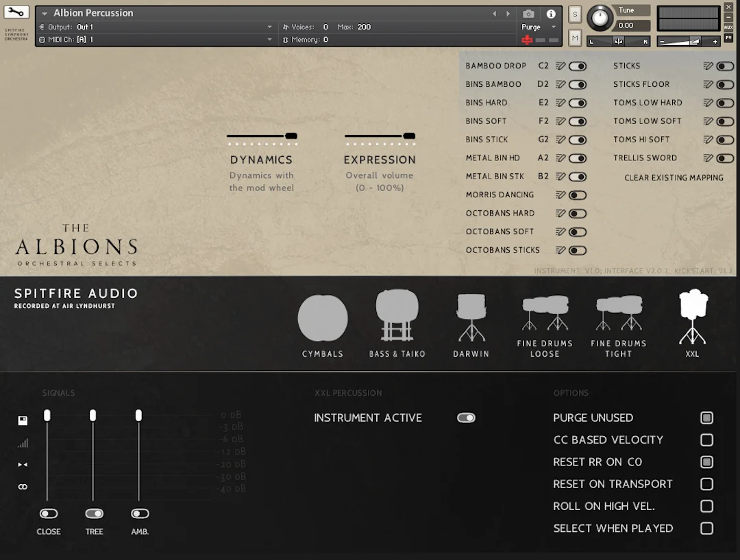740x560 pixels.
Task: Select the Bass & Taiko drum icon
Action: point(397,315)
